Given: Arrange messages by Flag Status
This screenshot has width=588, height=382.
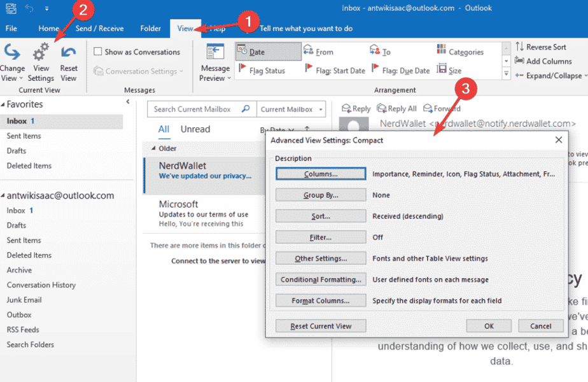Looking at the screenshot, I should [266, 70].
